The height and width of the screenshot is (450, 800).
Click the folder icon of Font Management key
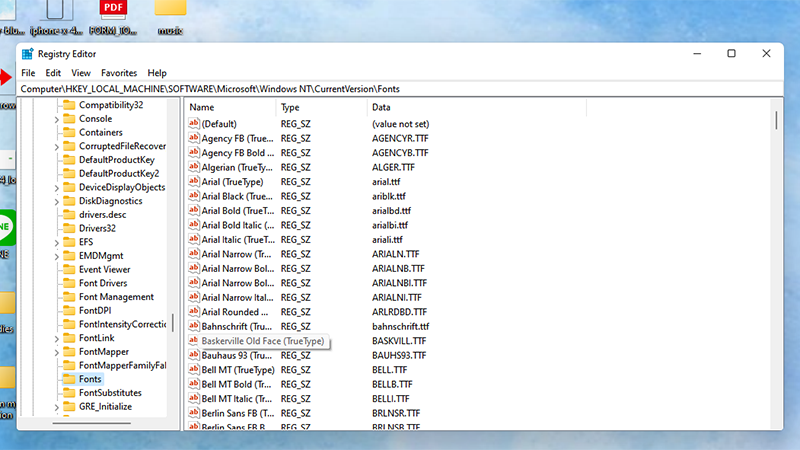pyautogui.click(x=69, y=297)
